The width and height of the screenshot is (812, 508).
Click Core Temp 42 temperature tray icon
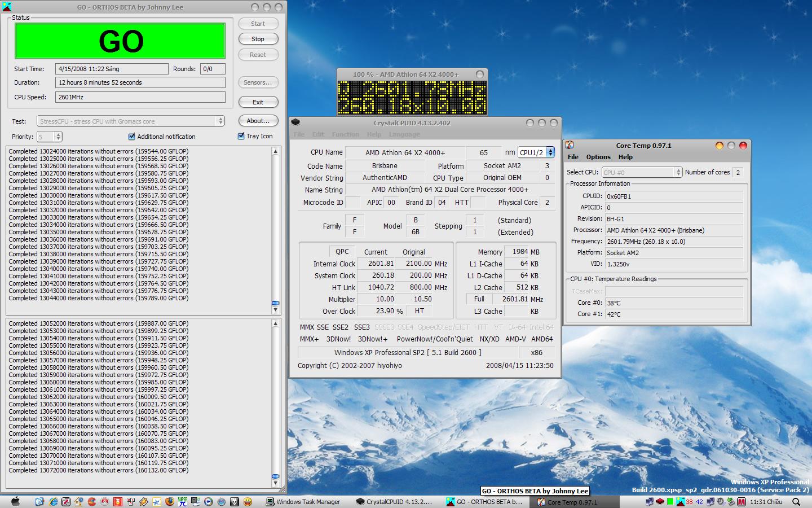click(699, 502)
